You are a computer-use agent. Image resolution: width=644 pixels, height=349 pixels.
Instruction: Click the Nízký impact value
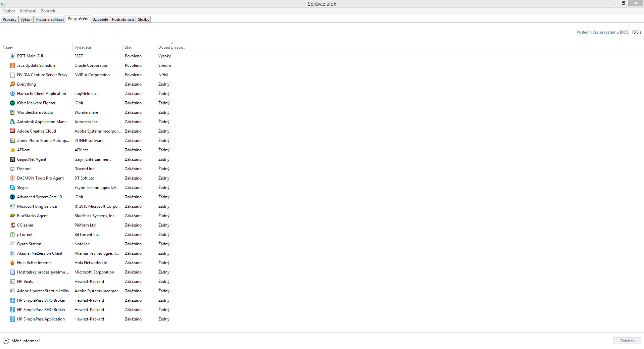click(x=163, y=75)
